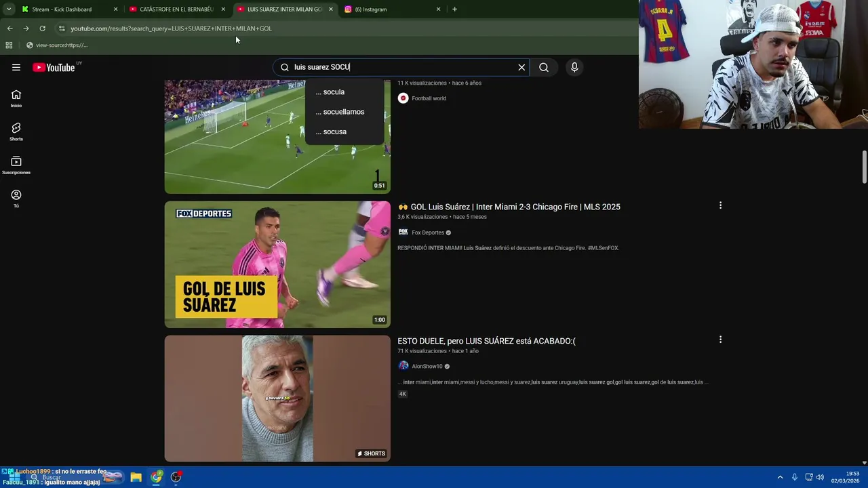
Task: Open the view-source bookmark
Action: pos(57,45)
